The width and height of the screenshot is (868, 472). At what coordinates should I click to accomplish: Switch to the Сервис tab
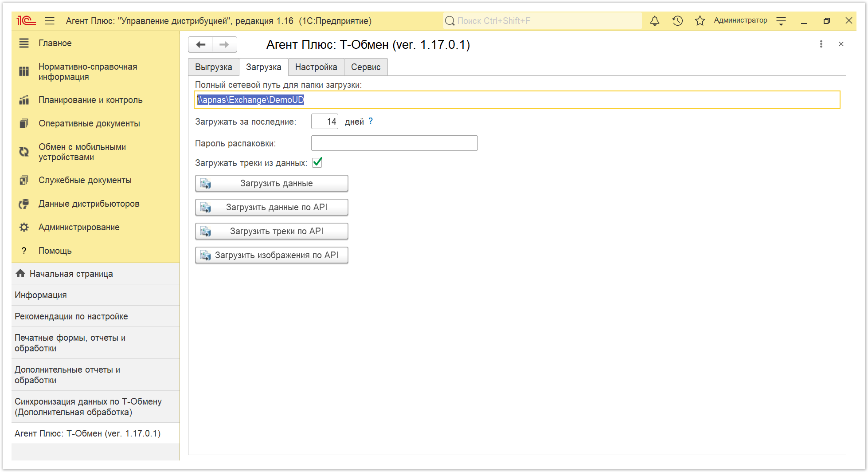click(366, 67)
